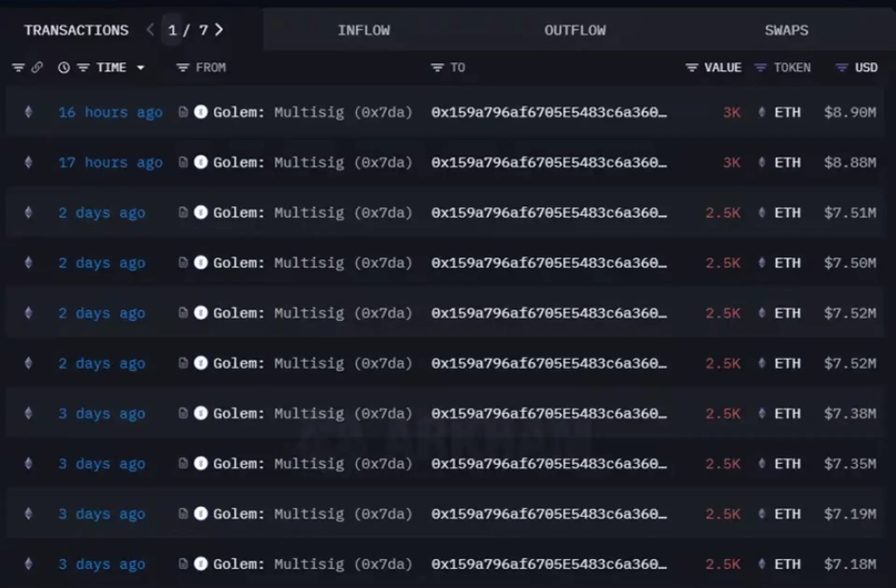Click the USD column filter icon
Viewport: 896px width, 588px height.
pyautogui.click(x=841, y=68)
